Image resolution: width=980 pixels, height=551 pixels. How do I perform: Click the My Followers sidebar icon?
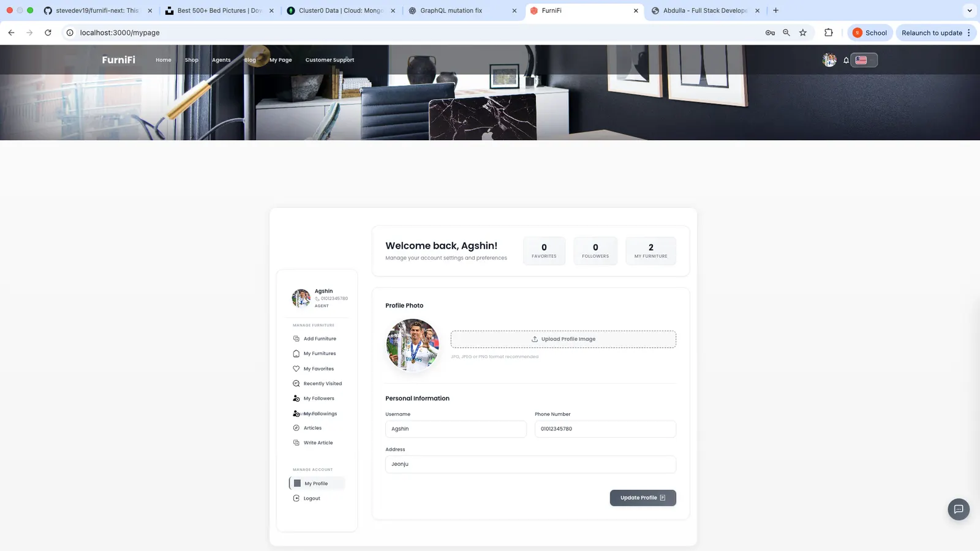tap(296, 399)
